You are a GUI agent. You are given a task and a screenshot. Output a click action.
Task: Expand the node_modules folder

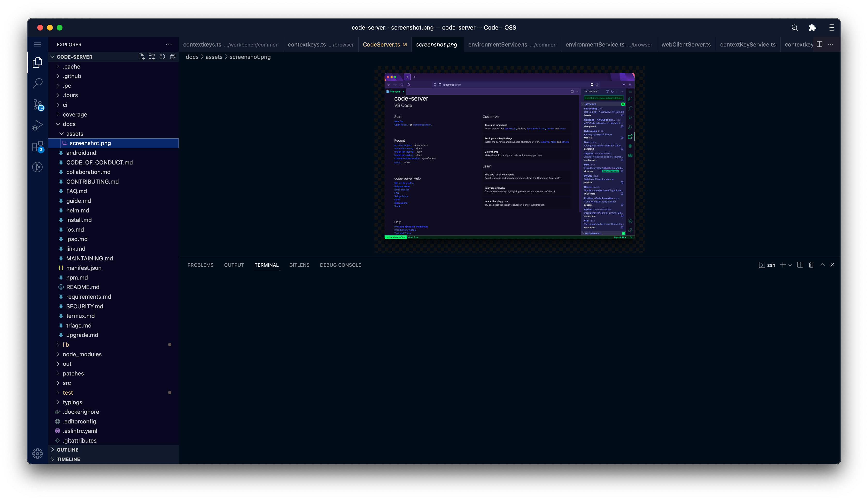82,354
